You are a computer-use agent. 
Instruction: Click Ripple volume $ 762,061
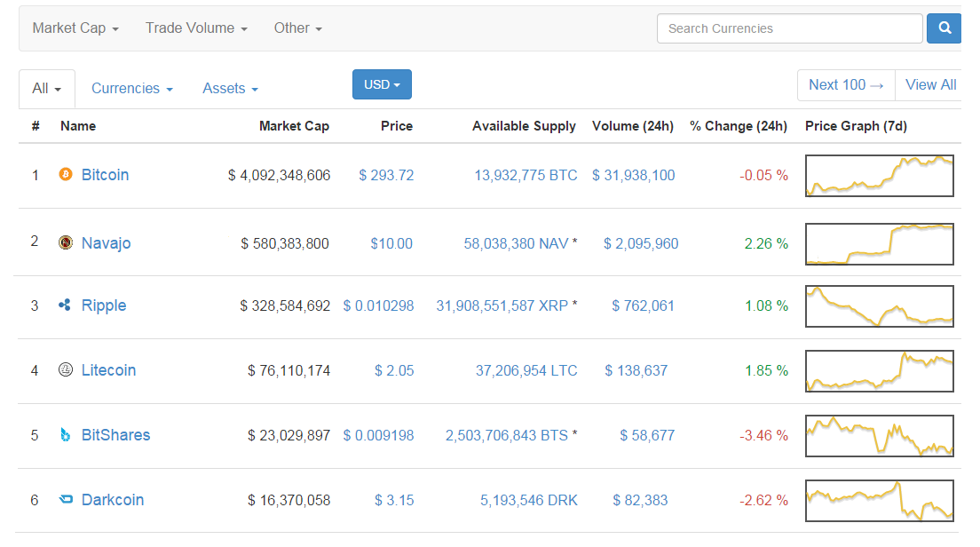643,305
